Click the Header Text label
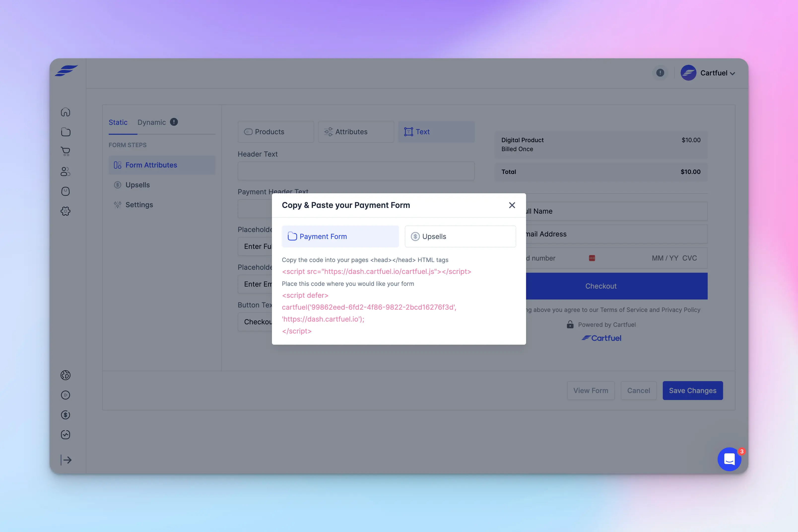The width and height of the screenshot is (798, 532). click(x=258, y=154)
